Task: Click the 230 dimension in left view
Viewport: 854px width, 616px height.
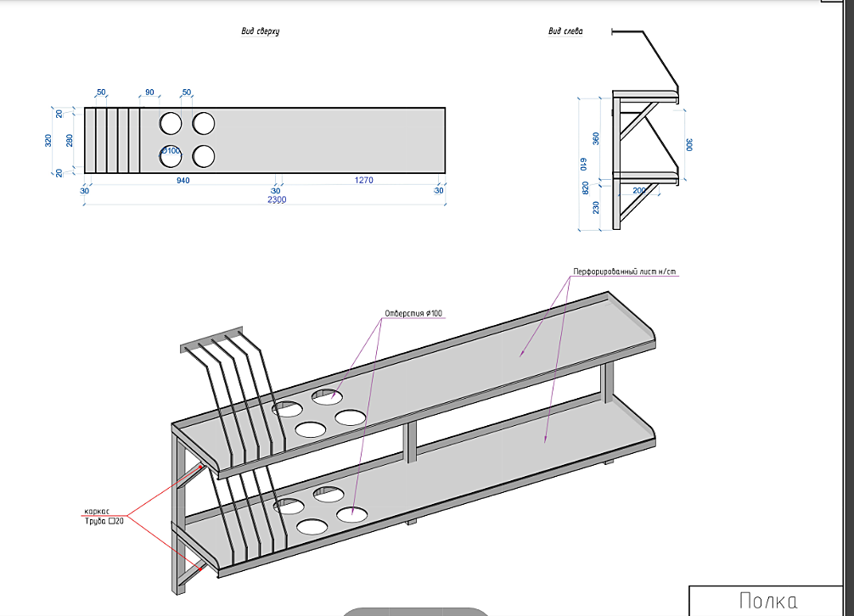Action: [x=596, y=206]
